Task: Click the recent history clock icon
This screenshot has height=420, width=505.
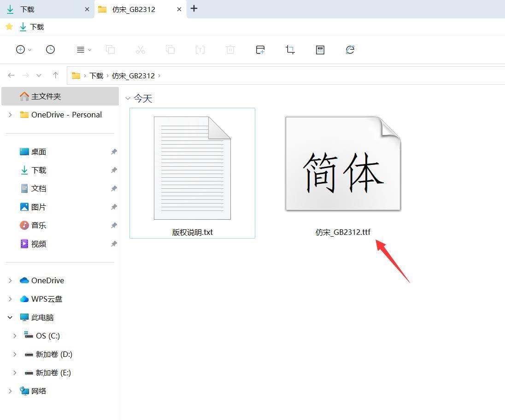Action: coord(51,49)
